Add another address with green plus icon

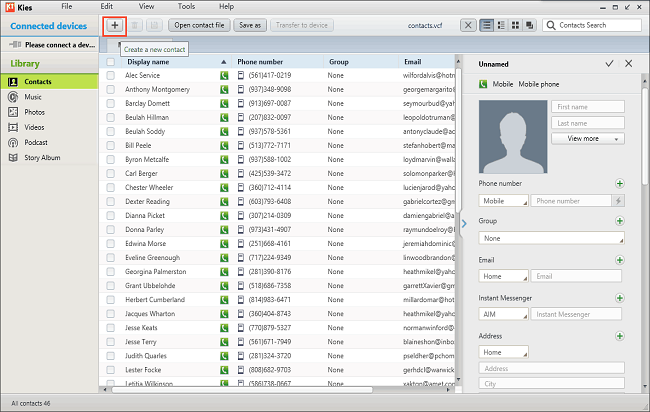[619, 336]
